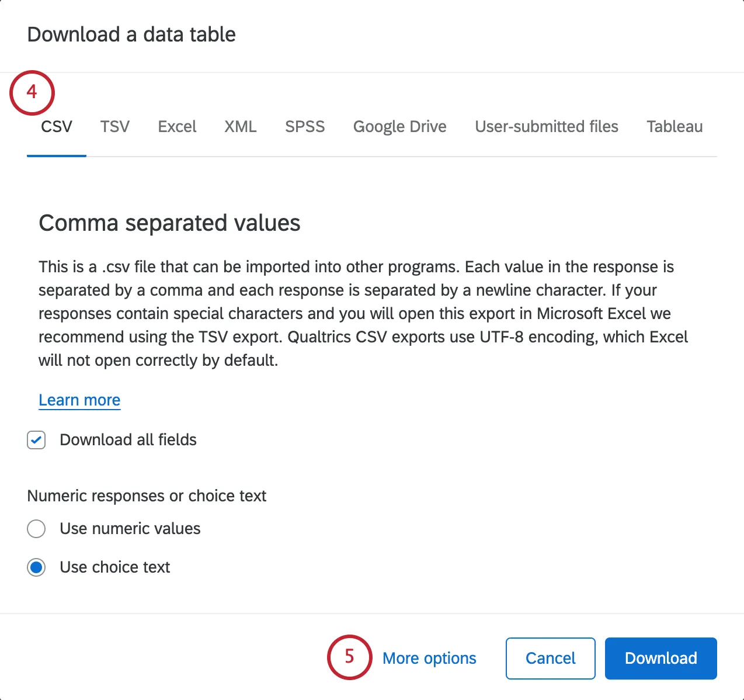Select the Google Drive export tab
The height and width of the screenshot is (700, 744).
tap(399, 127)
